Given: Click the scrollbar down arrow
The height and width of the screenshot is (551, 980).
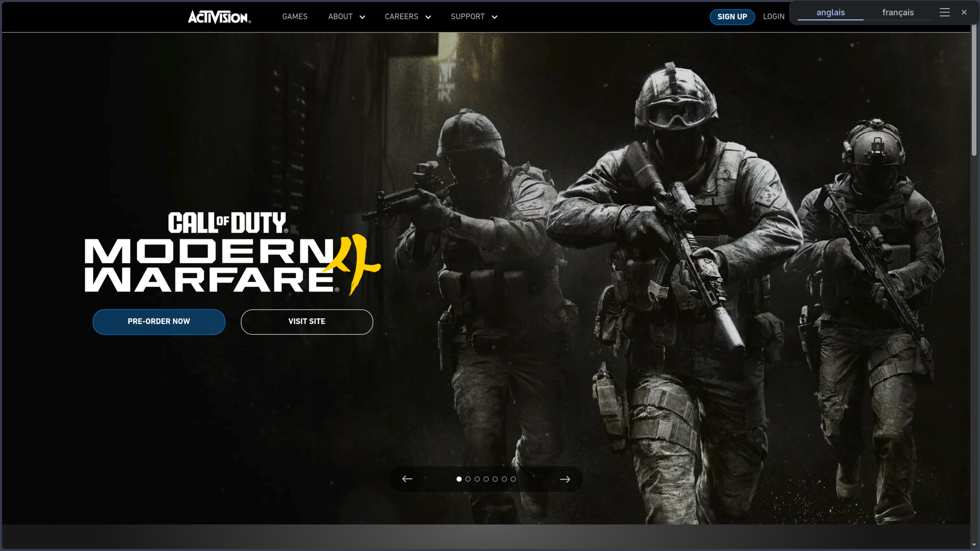Looking at the screenshot, I should (974, 545).
